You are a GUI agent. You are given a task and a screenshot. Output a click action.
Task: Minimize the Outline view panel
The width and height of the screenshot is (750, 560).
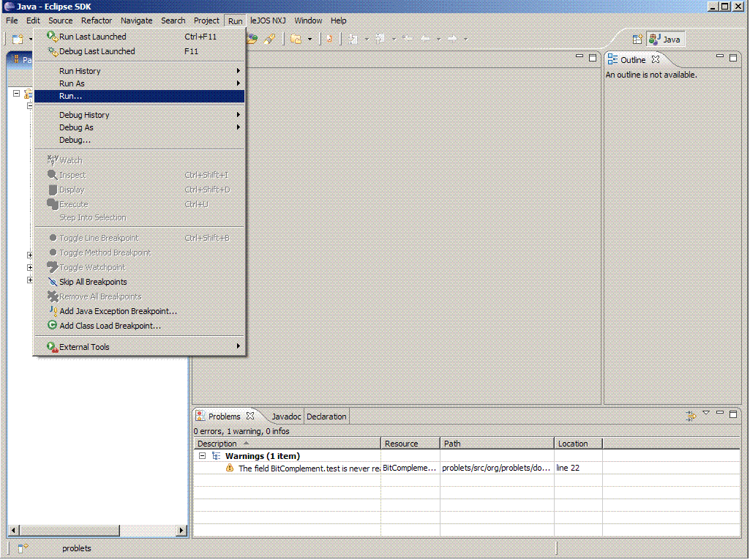tap(720, 57)
